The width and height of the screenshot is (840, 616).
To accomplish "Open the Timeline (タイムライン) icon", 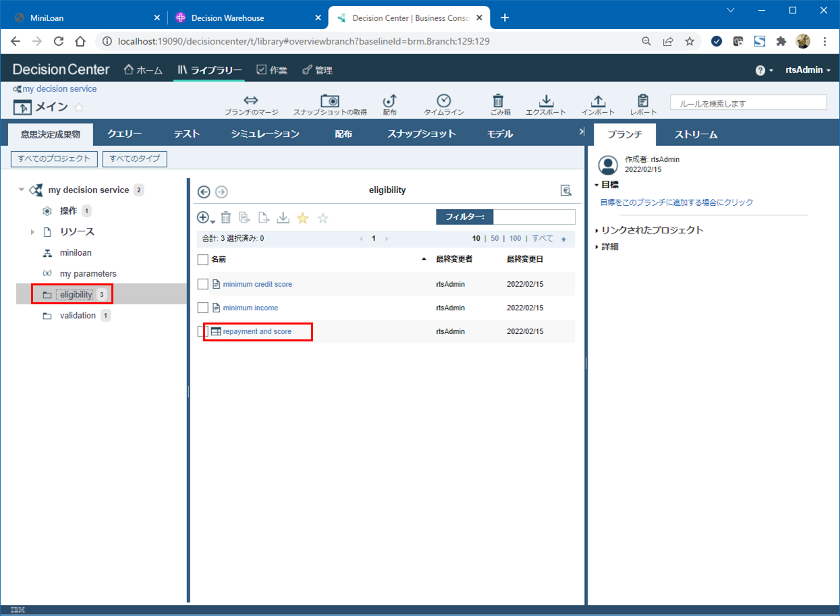I will click(443, 101).
